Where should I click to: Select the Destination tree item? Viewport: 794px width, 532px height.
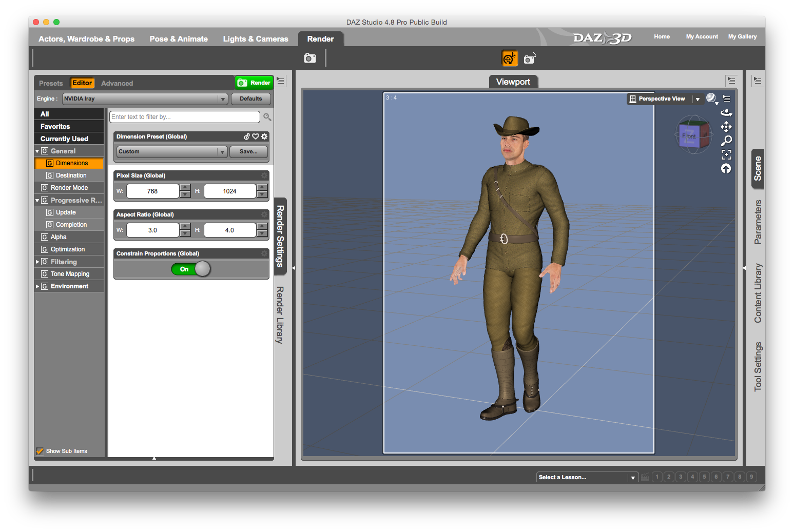(69, 175)
